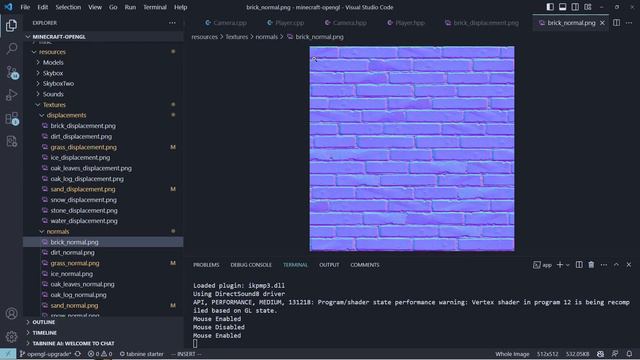Open ice_normal.png file

(103, 274)
